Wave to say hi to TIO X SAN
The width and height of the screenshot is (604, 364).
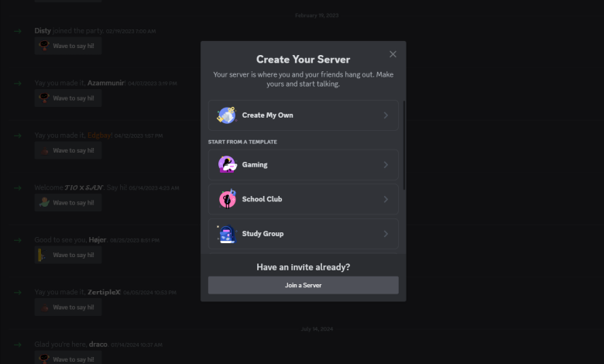click(68, 203)
